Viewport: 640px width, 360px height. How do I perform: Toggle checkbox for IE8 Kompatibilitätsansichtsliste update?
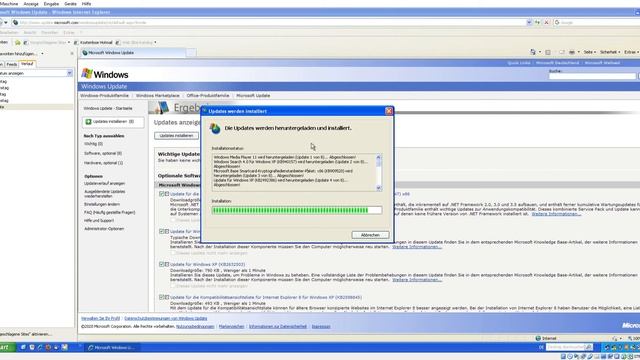click(162, 297)
